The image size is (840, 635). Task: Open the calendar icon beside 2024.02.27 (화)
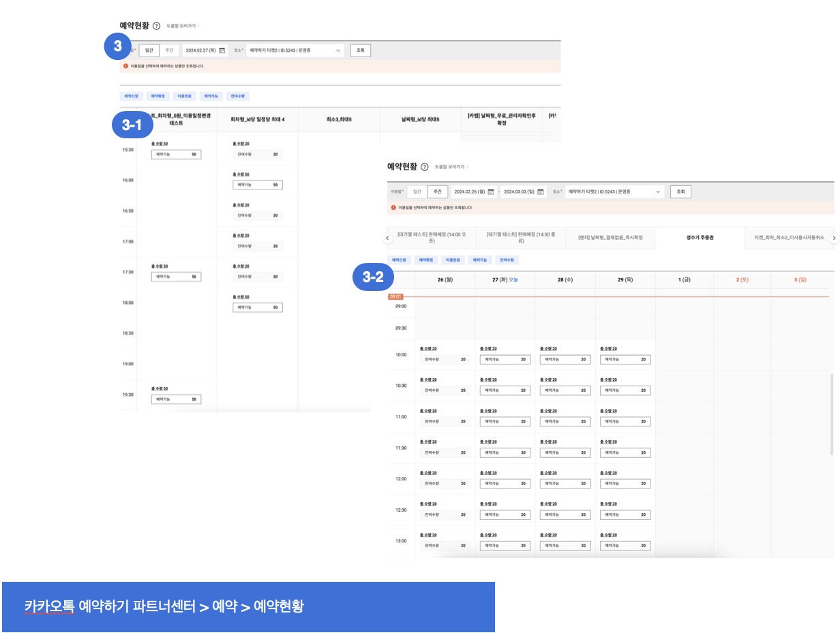222,50
